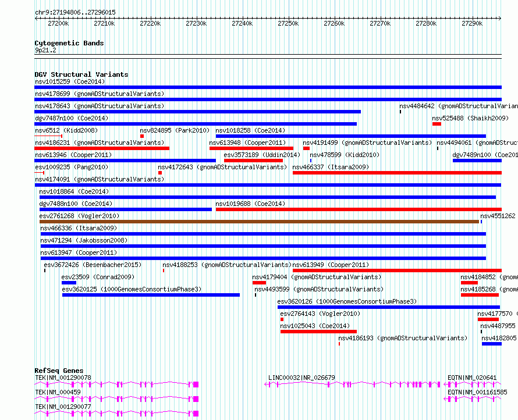This screenshot has height=420, width=518.
Task: Open nsv4551262 variant label
Action: pos(498,216)
